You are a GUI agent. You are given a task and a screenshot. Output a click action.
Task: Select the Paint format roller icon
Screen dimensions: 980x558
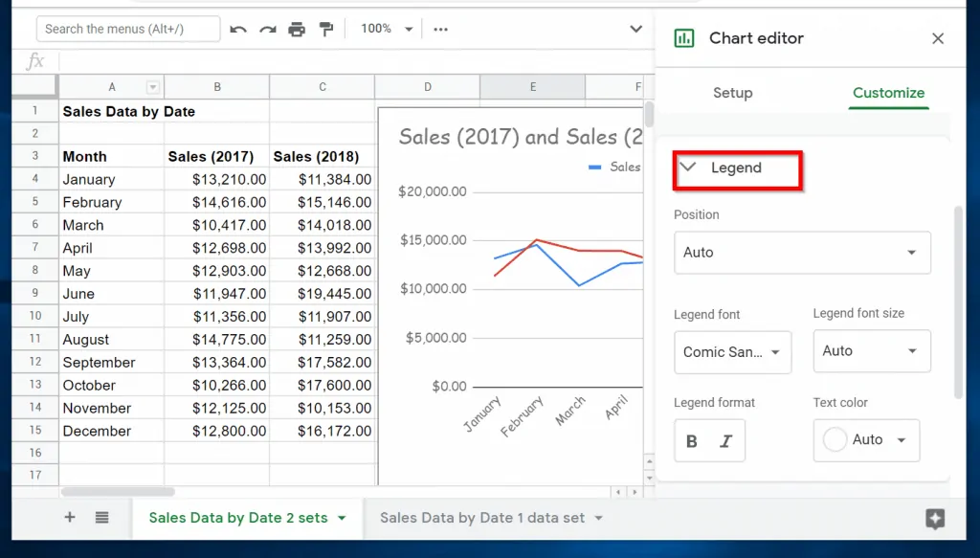coord(326,30)
